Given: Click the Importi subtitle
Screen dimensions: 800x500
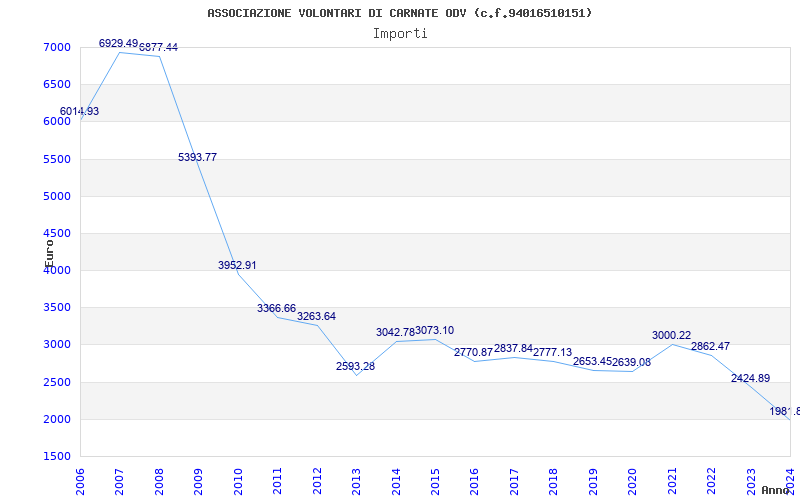Looking at the screenshot, I should (x=400, y=34).
